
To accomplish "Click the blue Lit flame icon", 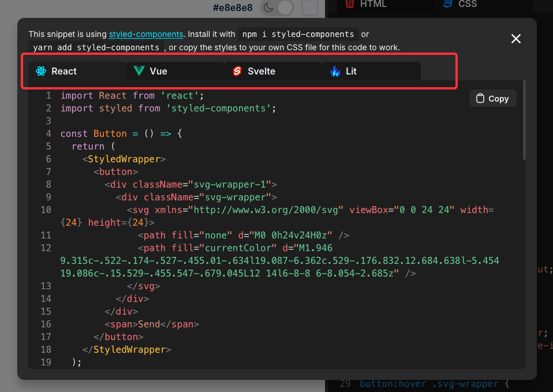I will click(335, 71).
